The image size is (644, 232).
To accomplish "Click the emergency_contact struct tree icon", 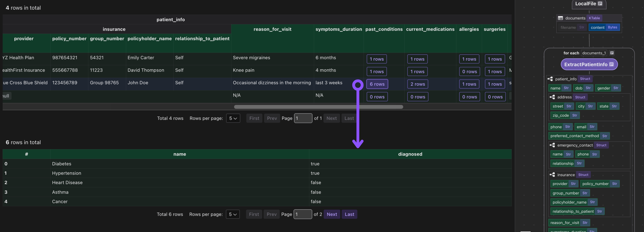I will pos(552,145).
